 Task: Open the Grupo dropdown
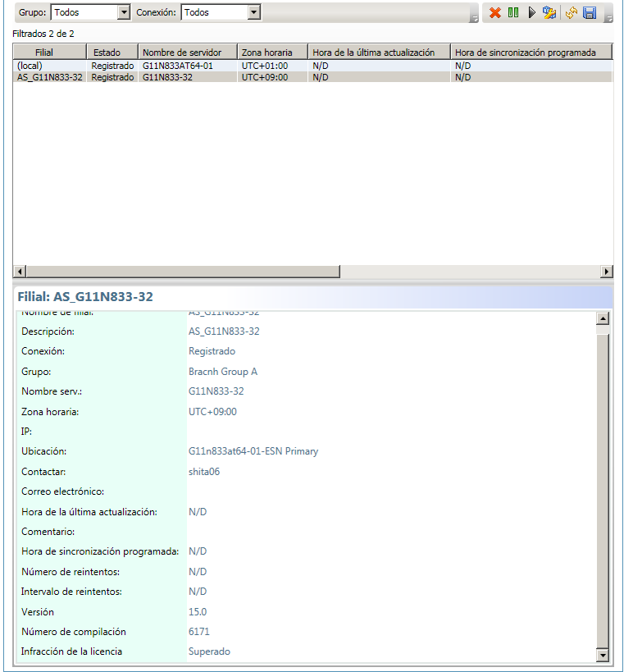point(123,12)
